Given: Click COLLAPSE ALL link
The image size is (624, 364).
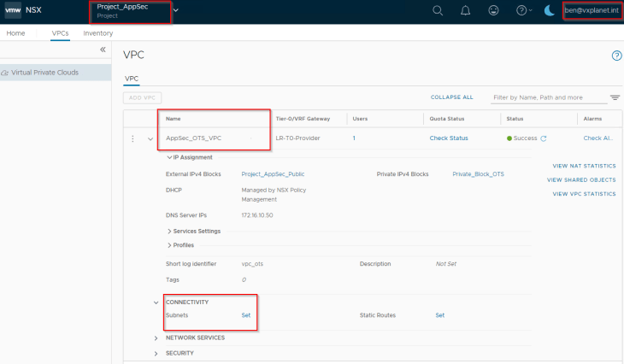Looking at the screenshot, I should point(451,97).
